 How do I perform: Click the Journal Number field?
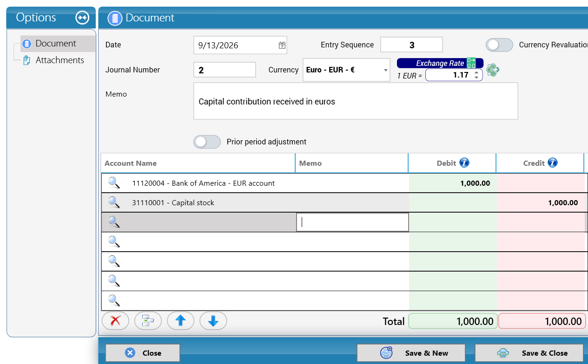tap(225, 70)
